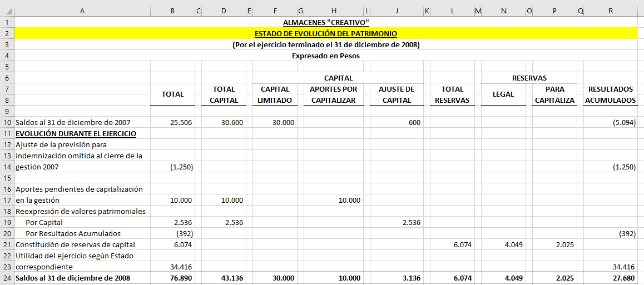Click the 600 value under AJUSTE DE CAPITAL
Viewport: 644px width, 285px height.
pyautogui.click(x=397, y=123)
